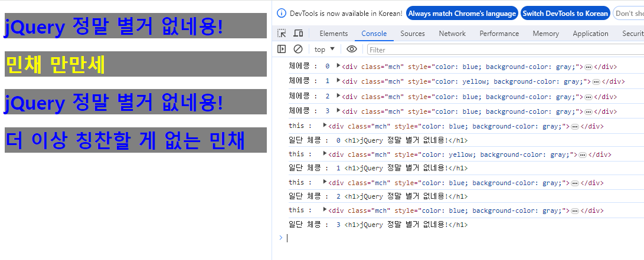The image size is (644, 260).
Task: Focus the console Filter input
Action: click(x=505, y=50)
